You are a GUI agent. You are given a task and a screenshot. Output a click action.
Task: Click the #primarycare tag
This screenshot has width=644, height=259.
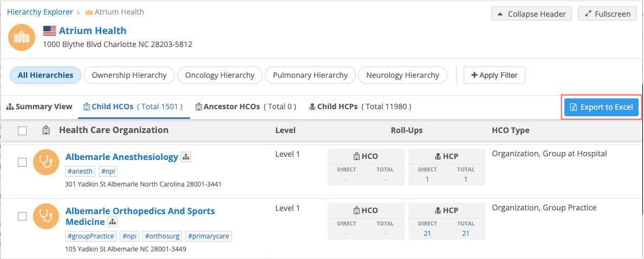coord(209,236)
